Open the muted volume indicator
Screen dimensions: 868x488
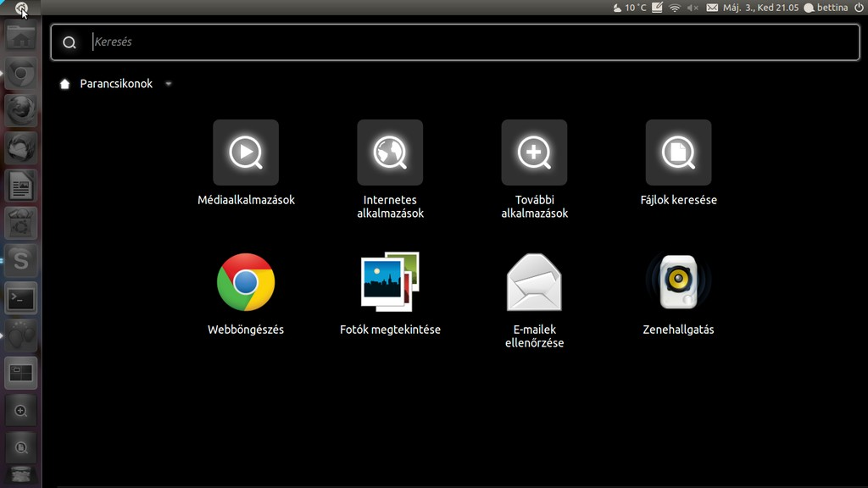click(693, 8)
